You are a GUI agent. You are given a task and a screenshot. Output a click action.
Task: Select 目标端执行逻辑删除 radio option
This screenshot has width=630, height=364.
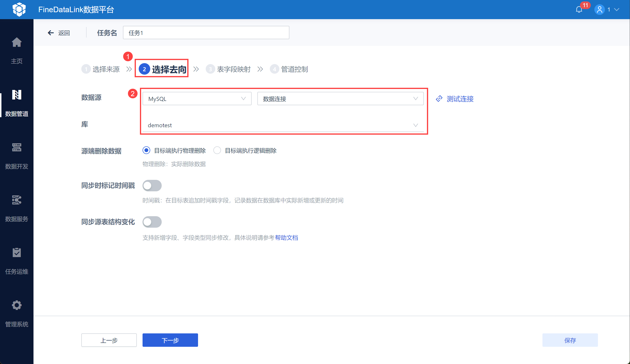217,150
